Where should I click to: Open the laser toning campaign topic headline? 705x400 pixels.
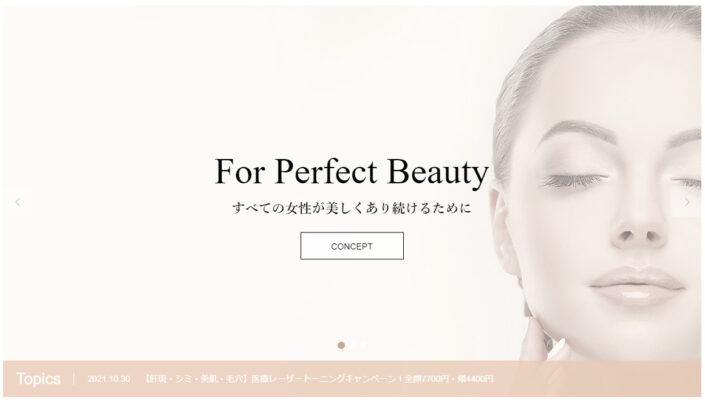tap(319, 379)
